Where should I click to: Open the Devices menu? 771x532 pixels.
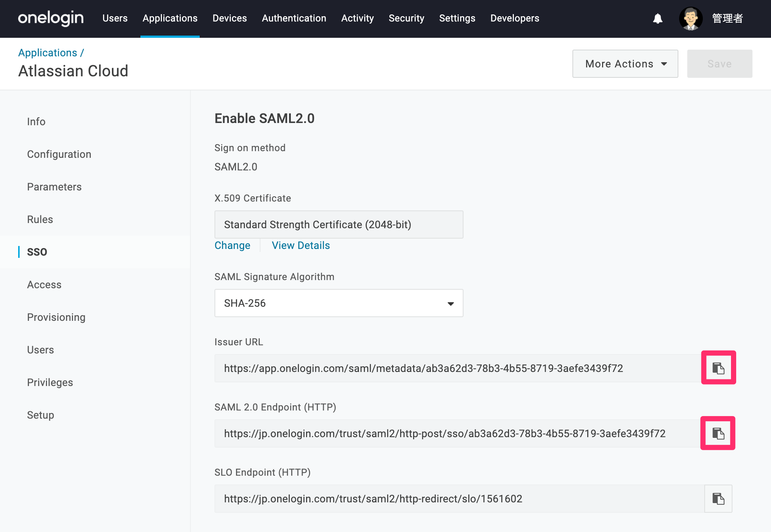pyautogui.click(x=230, y=18)
